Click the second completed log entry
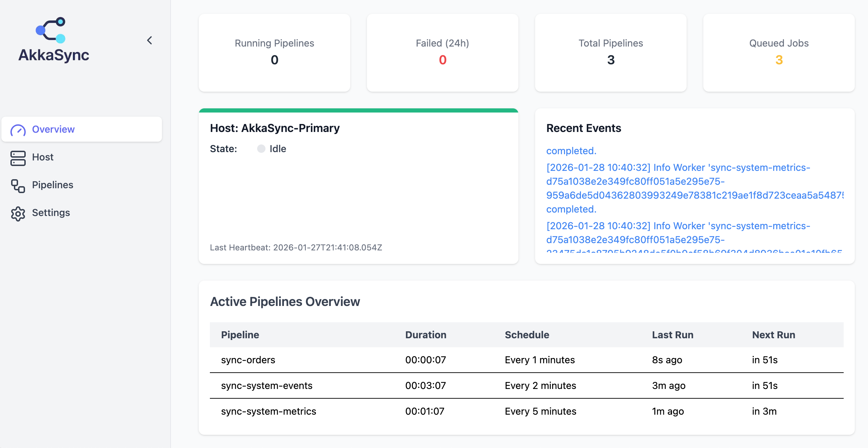This screenshot has width=868, height=448. click(571, 209)
